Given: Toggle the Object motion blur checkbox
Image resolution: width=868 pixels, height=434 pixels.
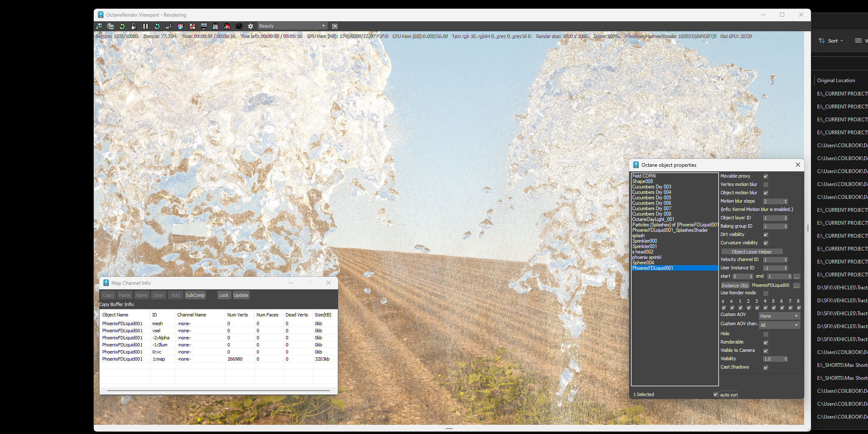Looking at the screenshot, I should coord(766,193).
